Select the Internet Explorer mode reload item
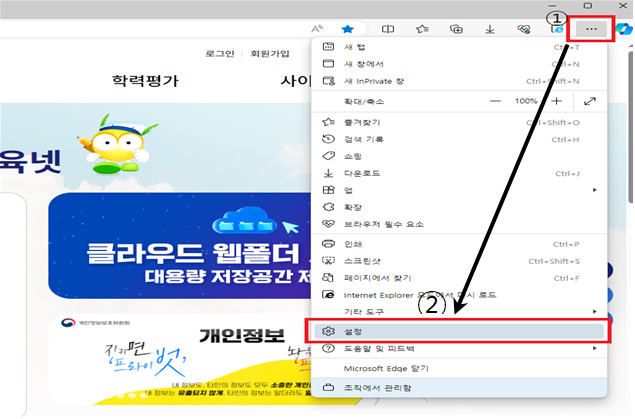The image size is (635, 419). 459,295
